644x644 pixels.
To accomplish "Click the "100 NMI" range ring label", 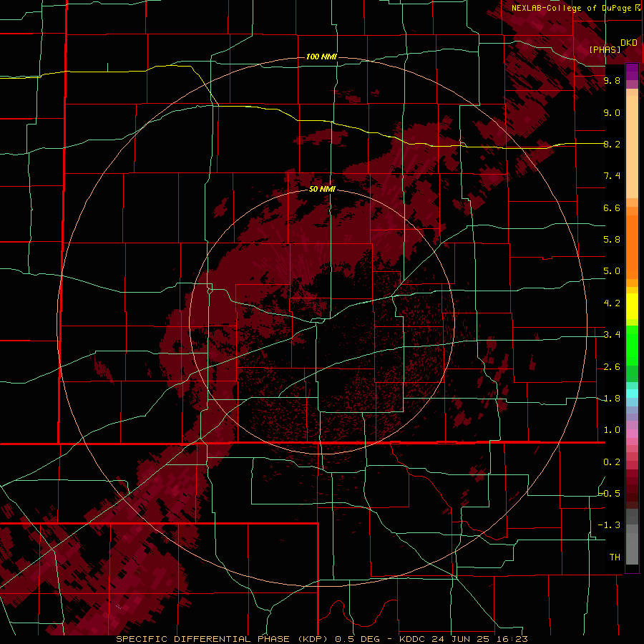I will point(321,57).
